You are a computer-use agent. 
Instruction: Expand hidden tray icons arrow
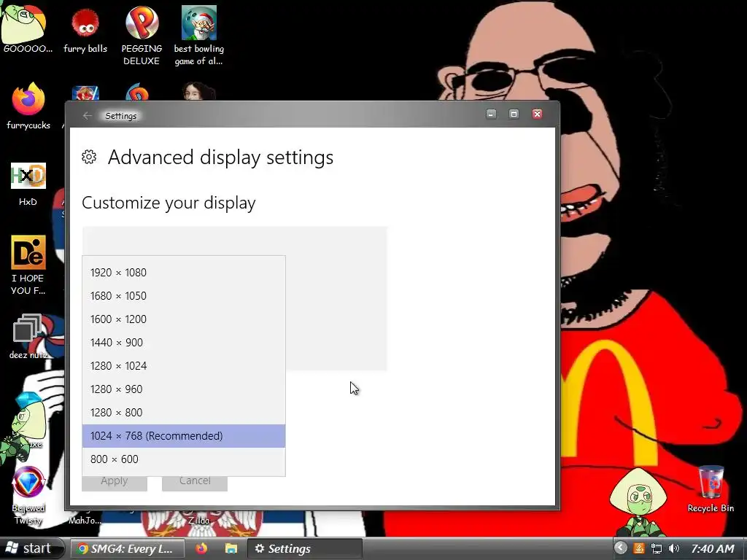point(620,548)
